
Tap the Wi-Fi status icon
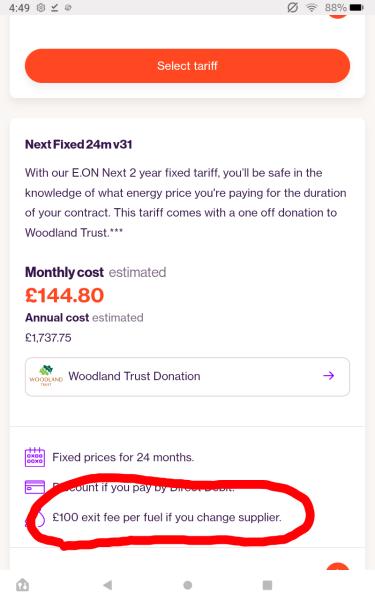point(312,8)
